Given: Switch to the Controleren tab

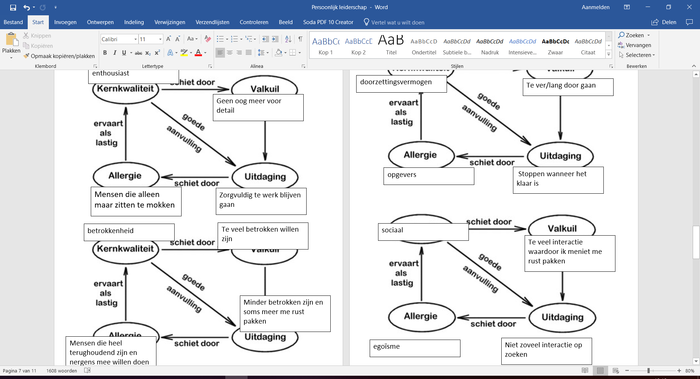Looking at the screenshot, I should pyautogui.click(x=254, y=22).
